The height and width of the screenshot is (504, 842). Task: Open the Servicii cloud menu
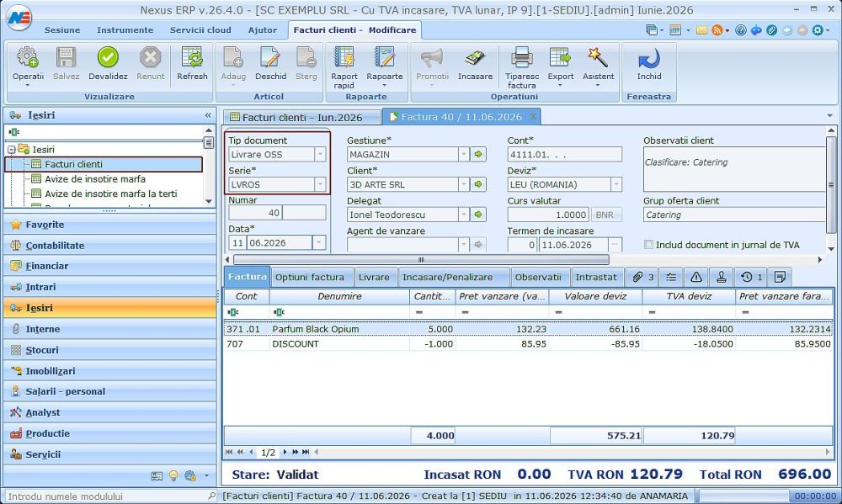click(200, 30)
